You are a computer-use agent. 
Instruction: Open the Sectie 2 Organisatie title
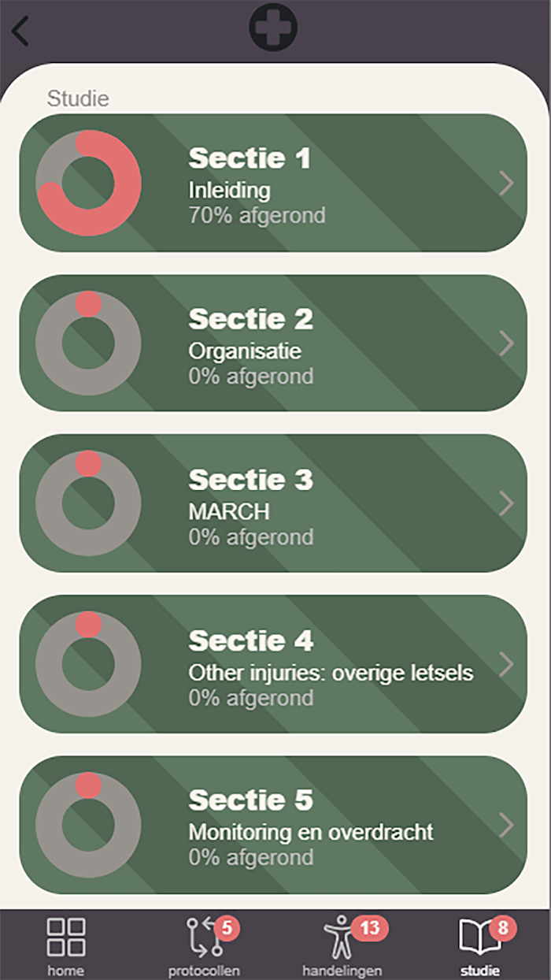pos(251,319)
